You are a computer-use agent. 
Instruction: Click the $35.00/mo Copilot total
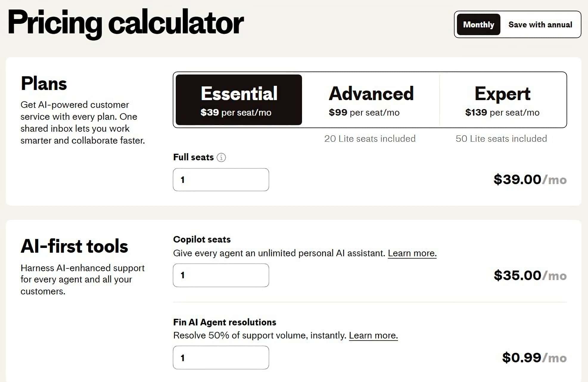click(x=530, y=275)
